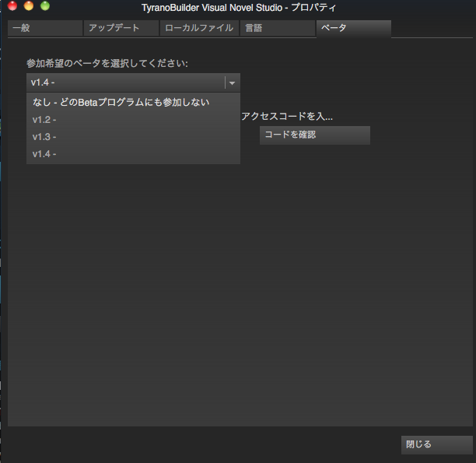
Task: Minimize window with the yellow button
Action: point(29,5)
